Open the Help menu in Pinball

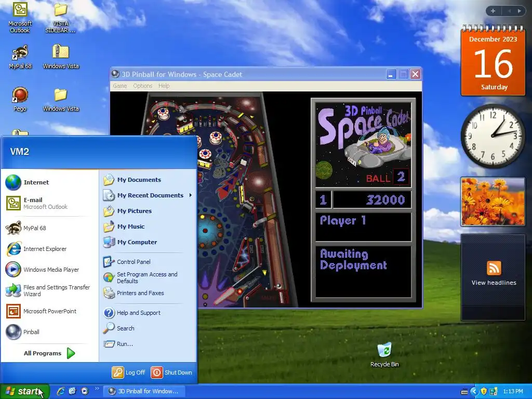[x=164, y=86]
